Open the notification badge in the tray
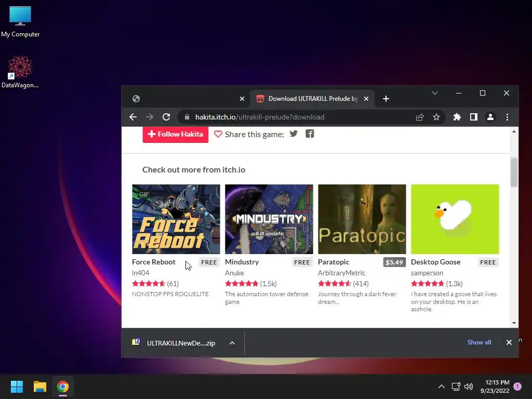Viewport: 532px width, 399px height. [517, 387]
